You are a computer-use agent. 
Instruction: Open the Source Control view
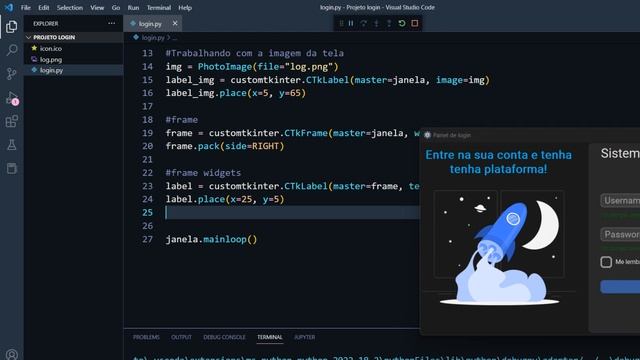[11, 74]
